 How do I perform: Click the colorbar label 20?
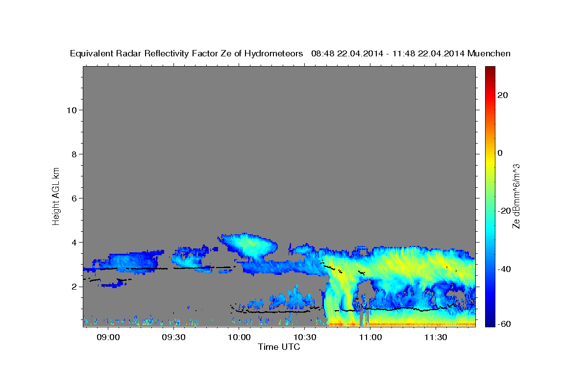coord(503,95)
